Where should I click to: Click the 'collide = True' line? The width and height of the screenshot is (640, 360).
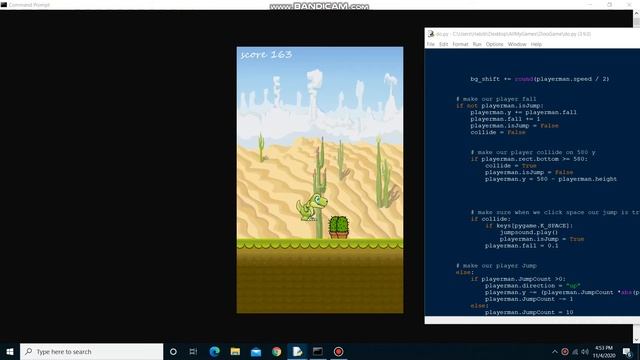511,166
